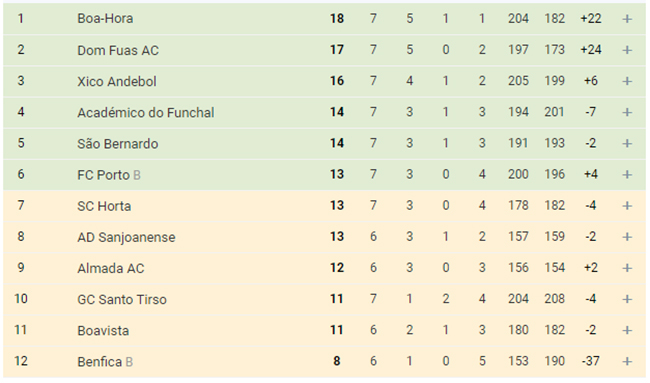Click the FC Porto B team name
The height and width of the screenshot is (383, 650).
(109, 175)
